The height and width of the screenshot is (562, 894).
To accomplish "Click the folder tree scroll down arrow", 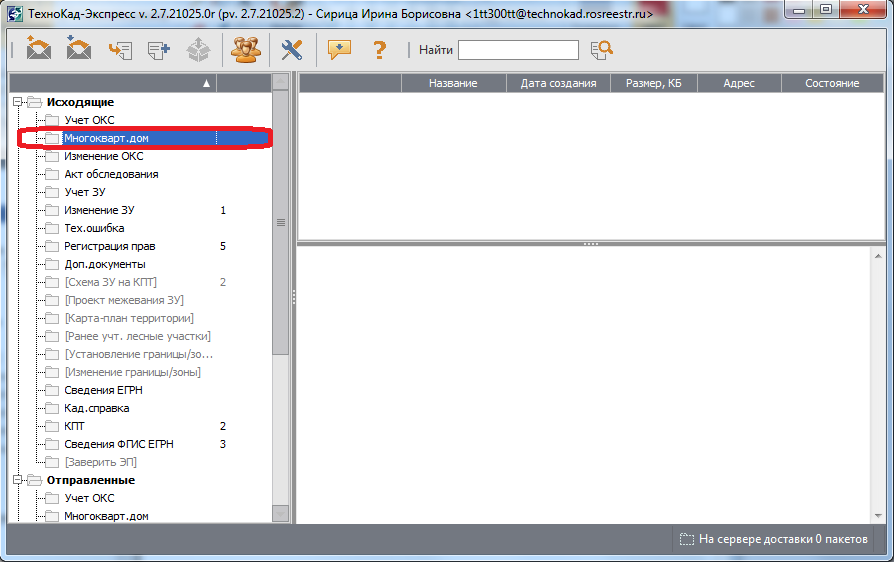I will [x=281, y=514].
